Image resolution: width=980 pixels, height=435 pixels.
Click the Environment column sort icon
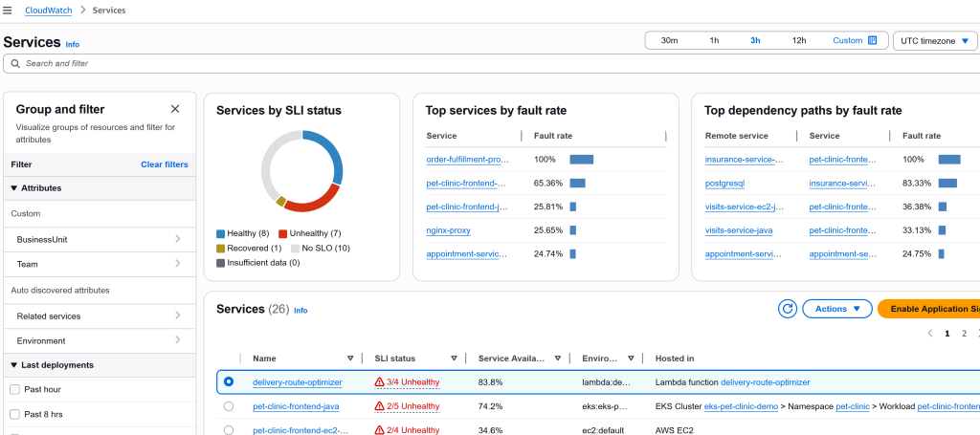click(633, 359)
